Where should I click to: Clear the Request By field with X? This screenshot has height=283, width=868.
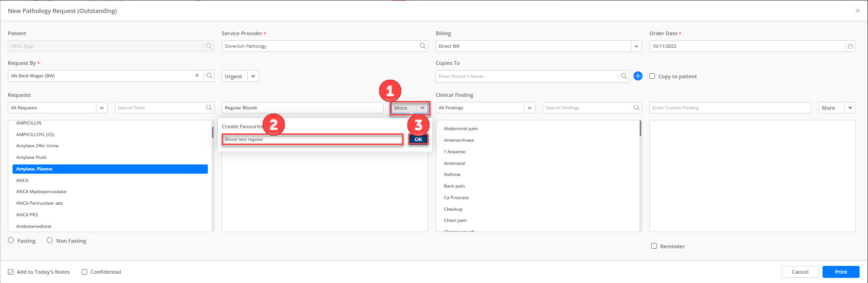pos(197,75)
